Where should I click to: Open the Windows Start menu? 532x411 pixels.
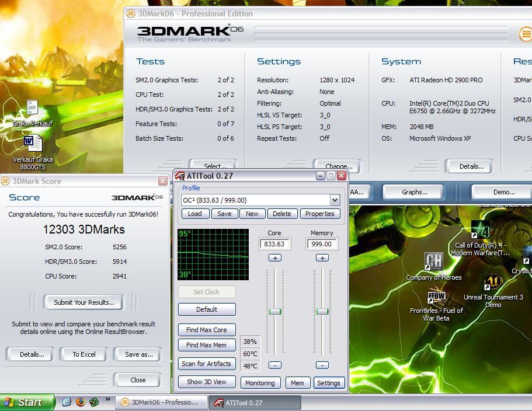pyautogui.click(x=27, y=402)
